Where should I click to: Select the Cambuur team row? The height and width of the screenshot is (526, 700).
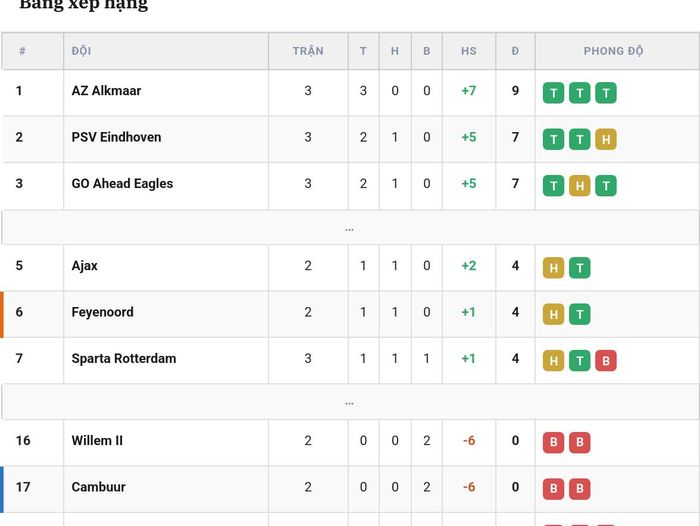(x=350, y=489)
